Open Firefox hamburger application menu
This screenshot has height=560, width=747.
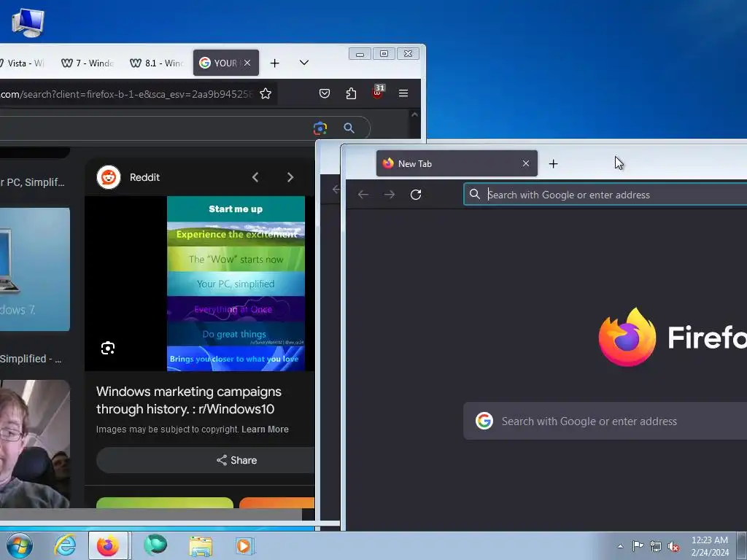[403, 93]
